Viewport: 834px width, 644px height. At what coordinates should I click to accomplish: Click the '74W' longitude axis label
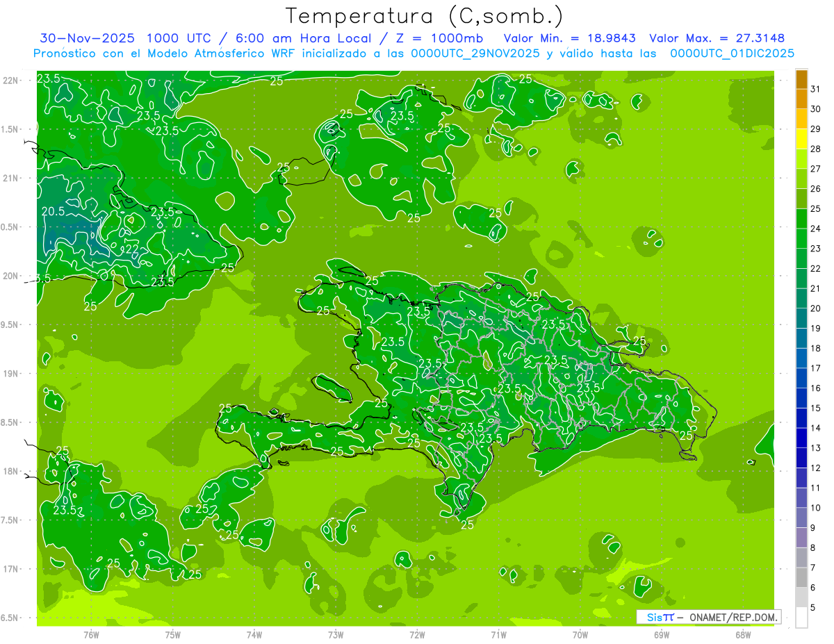click(254, 634)
